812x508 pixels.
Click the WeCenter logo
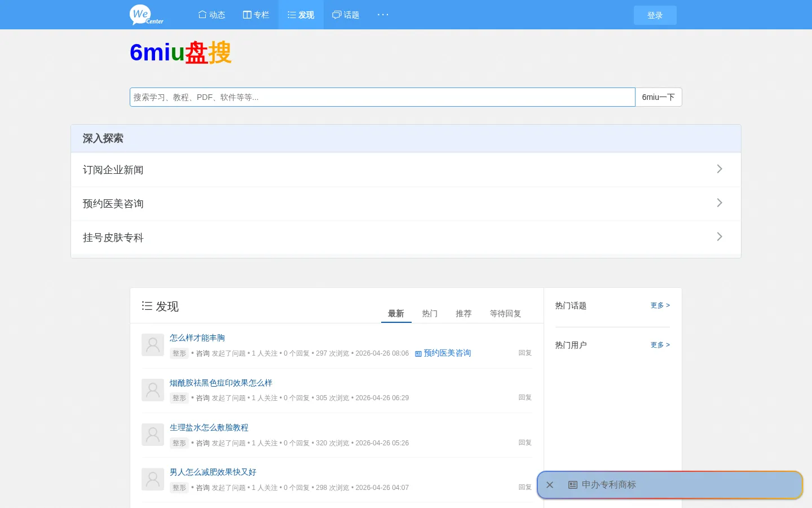[x=147, y=15]
